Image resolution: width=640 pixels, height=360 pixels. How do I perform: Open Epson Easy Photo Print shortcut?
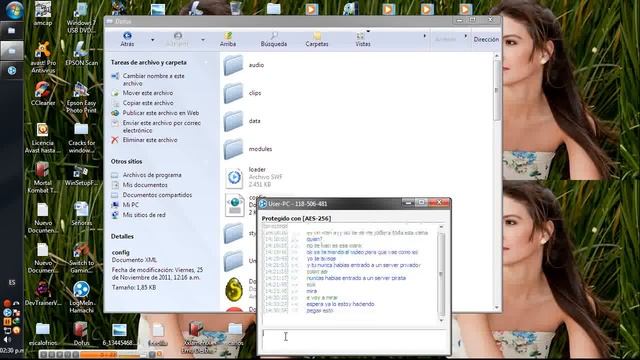coord(81,98)
